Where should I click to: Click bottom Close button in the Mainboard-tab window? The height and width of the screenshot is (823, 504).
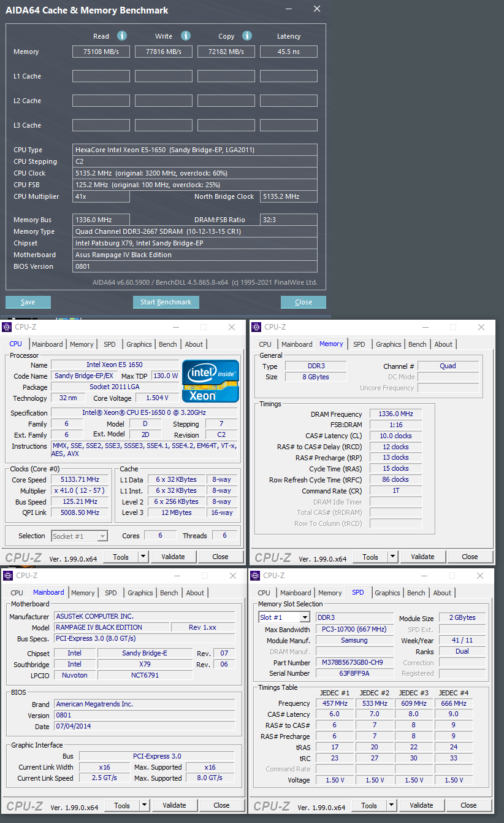(221, 805)
